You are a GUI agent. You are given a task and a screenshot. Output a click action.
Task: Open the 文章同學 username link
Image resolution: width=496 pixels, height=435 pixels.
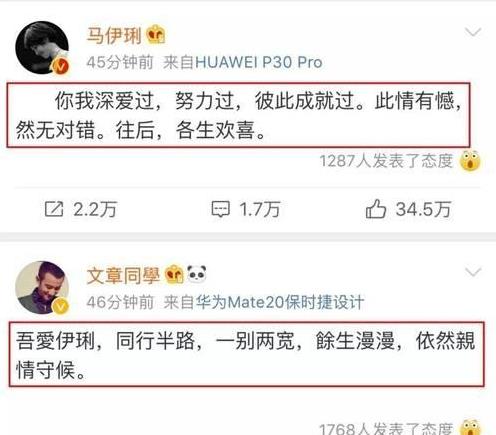pyautogui.click(x=123, y=275)
